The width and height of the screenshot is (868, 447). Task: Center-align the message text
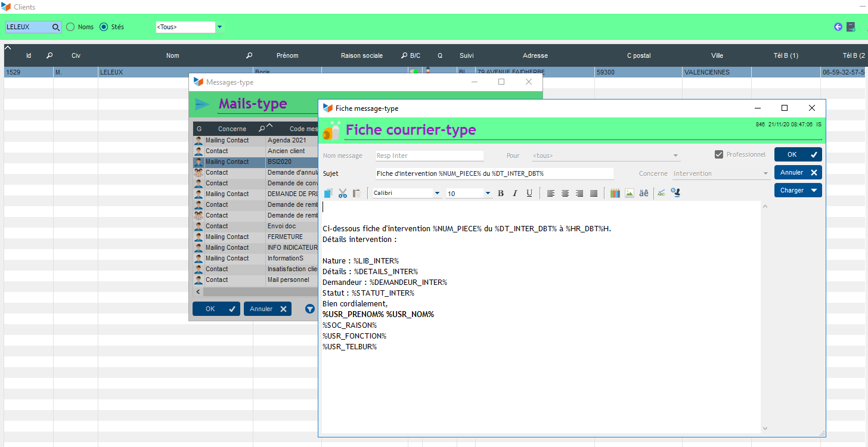pyautogui.click(x=565, y=193)
